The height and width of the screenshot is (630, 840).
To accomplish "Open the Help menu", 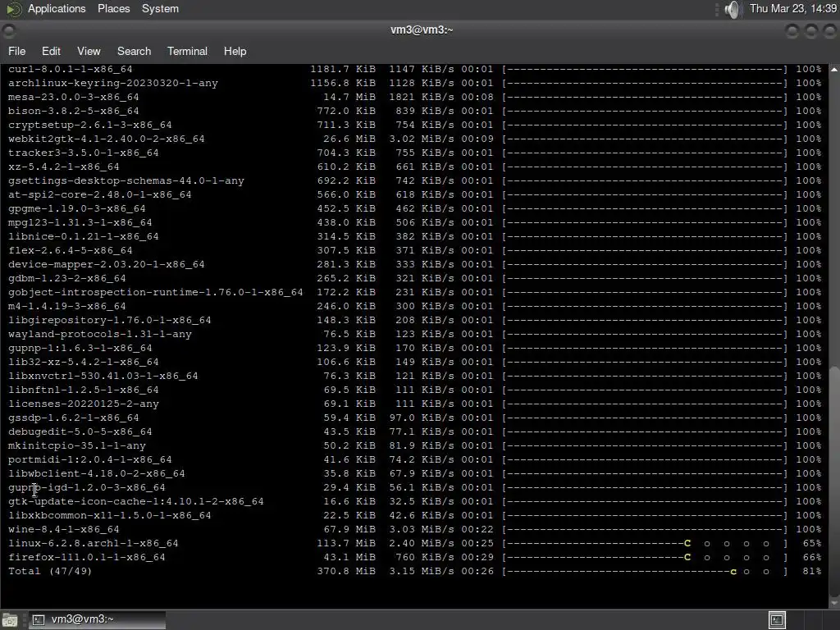I will click(x=235, y=51).
